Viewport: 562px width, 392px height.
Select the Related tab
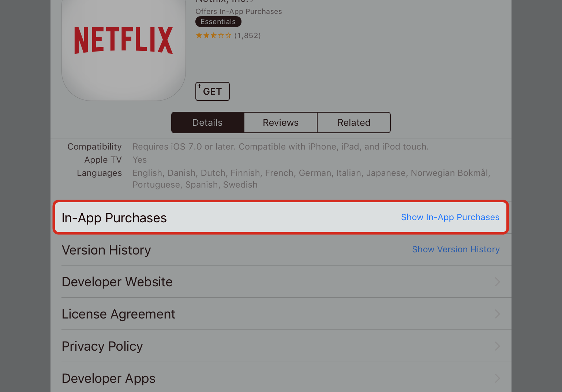click(354, 122)
